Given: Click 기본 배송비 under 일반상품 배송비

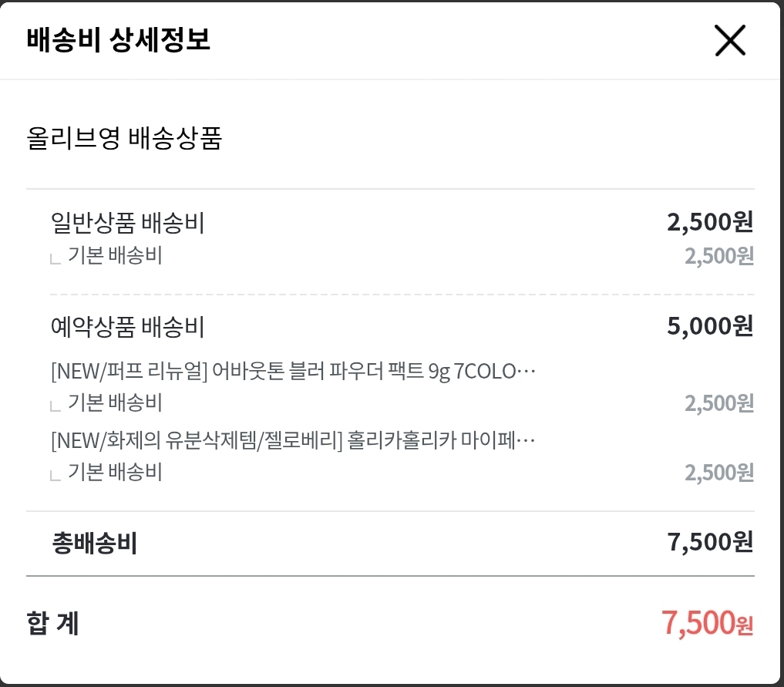Looking at the screenshot, I should tap(115, 256).
